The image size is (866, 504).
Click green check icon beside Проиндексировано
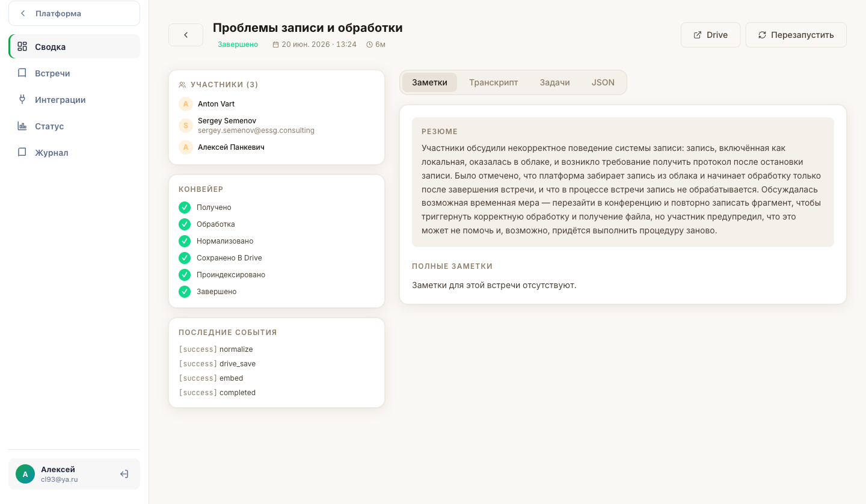pos(185,275)
